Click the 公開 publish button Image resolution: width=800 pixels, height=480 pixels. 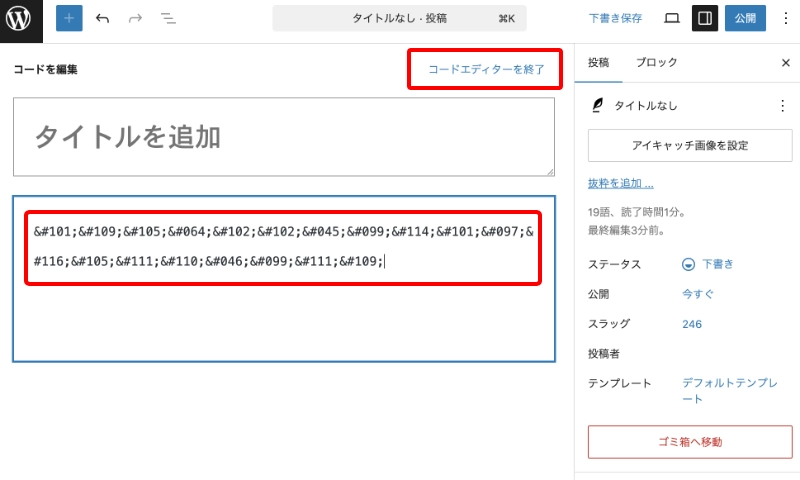pos(745,19)
